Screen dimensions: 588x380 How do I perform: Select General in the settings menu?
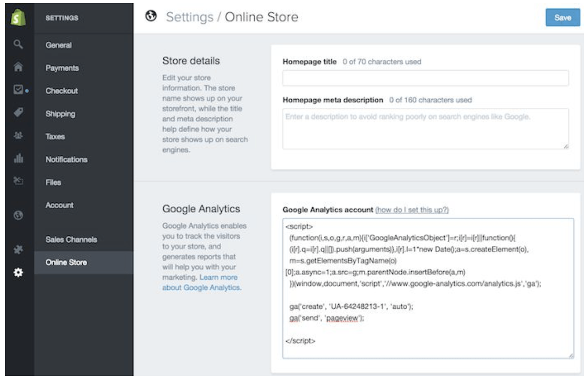58,45
